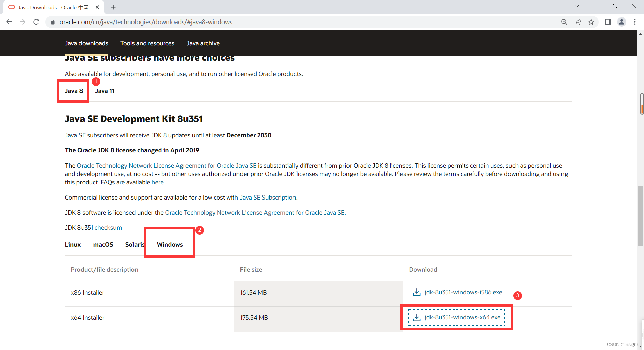Viewport: 644px width, 350px height.
Task: Click 'The Oracle JDK 8 license changed' line
Action: click(132, 150)
